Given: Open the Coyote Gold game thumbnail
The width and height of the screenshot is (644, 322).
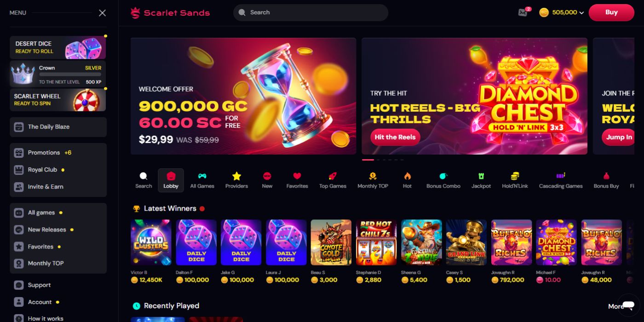Looking at the screenshot, I should click(331, 242).
